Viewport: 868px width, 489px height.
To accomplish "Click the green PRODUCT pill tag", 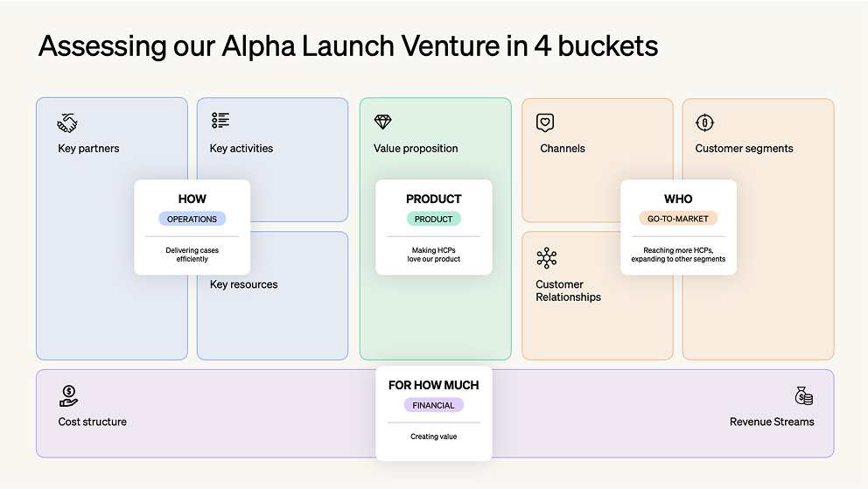I will [433, 219].
